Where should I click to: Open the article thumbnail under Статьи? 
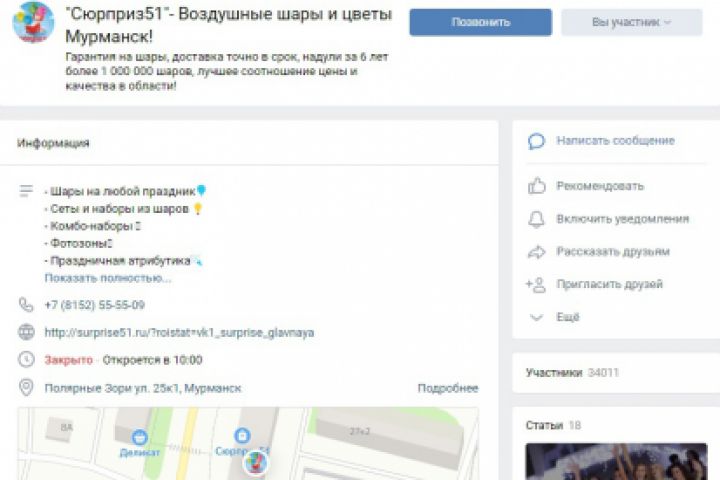pyautogui.click(x=616, y=461)
